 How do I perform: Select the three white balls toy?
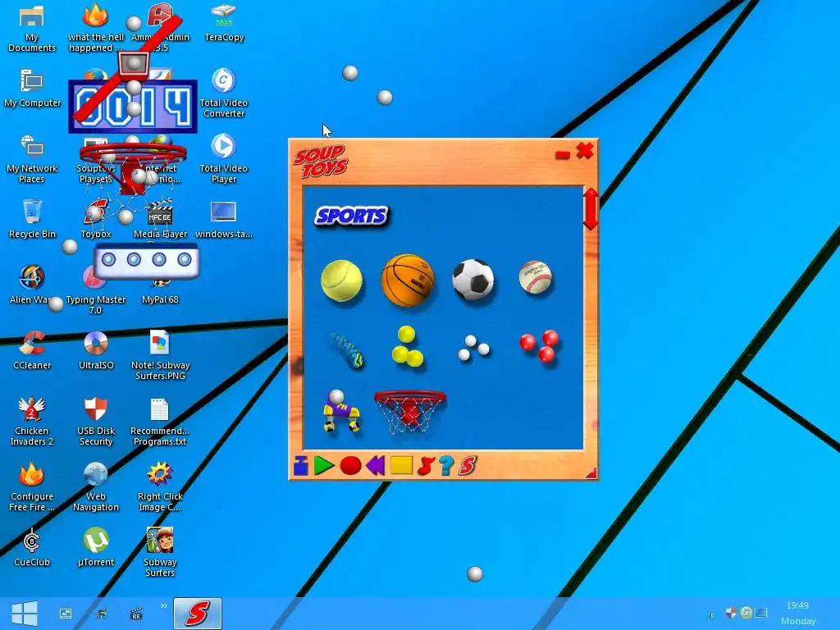tap(473, 348)
